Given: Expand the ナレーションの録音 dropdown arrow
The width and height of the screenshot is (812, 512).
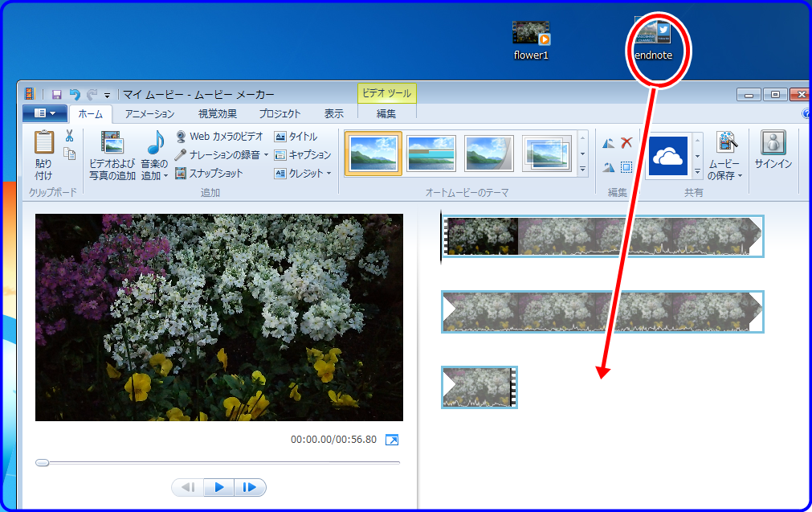Looking at the screenshot, I should coord(266,155).
